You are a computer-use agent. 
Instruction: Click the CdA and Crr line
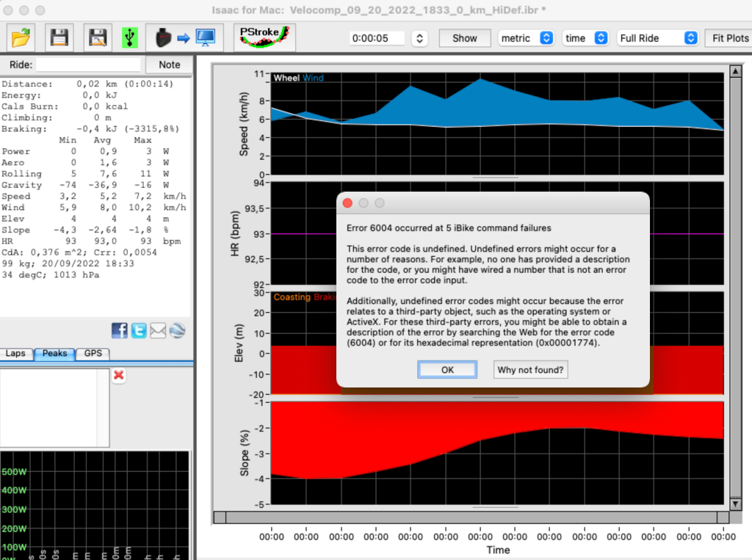79,252
